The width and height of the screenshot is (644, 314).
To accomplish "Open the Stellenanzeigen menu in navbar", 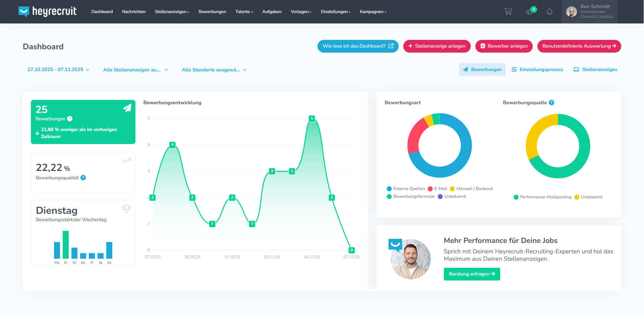I will click(x=172, y=12).
